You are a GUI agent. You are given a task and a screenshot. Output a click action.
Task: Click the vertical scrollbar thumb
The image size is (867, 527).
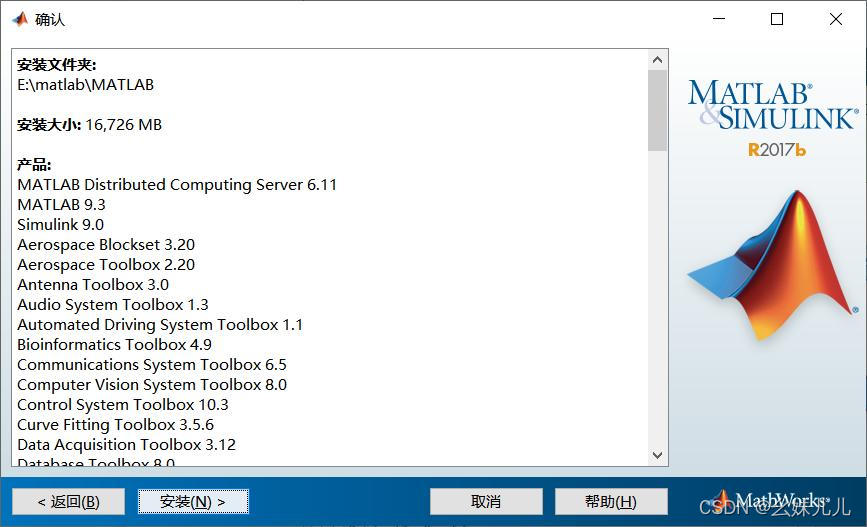pos(657,110)
